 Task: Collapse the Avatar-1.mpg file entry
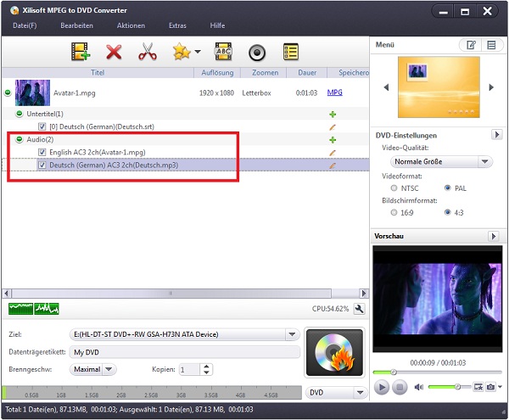click(x=8, y=92)
